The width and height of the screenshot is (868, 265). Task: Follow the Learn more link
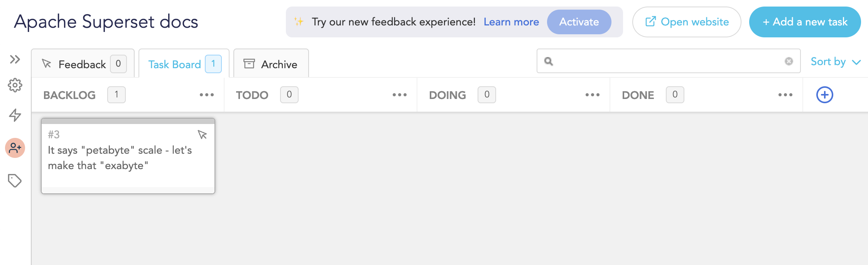(x=511, y=22)
